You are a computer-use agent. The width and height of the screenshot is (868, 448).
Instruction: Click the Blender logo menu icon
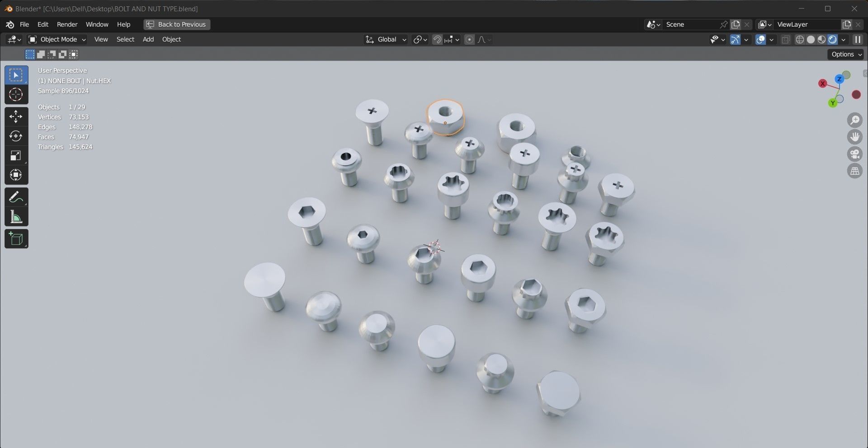coord(9,24)
